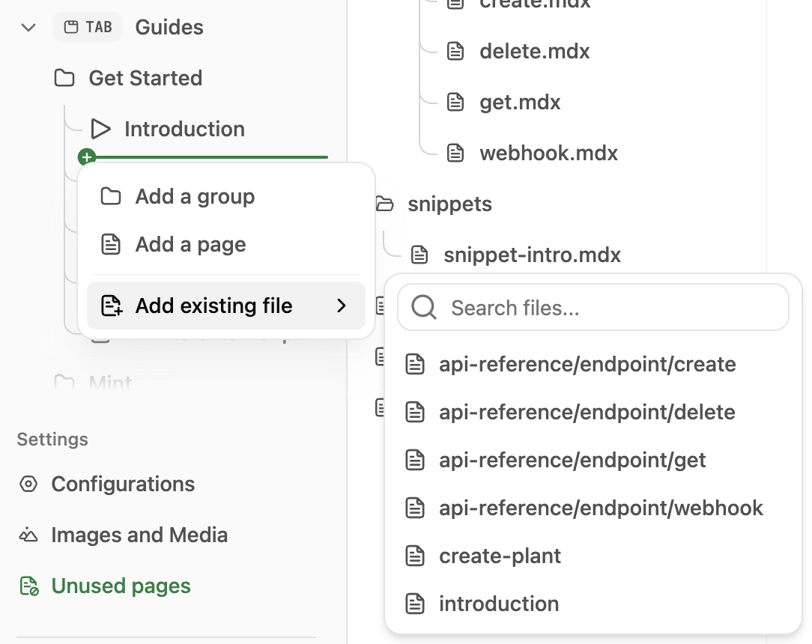Click the Images and Media icon
Image resolution: width=812 pixels, height=644 pixels.
(28, 535)
